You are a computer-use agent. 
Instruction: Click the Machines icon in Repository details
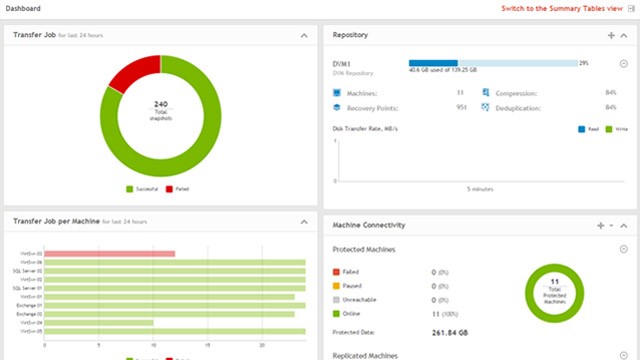point(337,93)
